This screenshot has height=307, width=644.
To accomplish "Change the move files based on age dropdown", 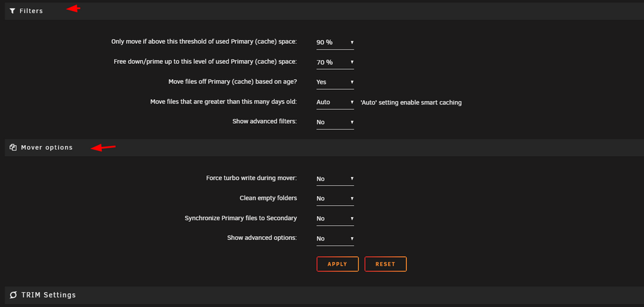I will [335, 82].
